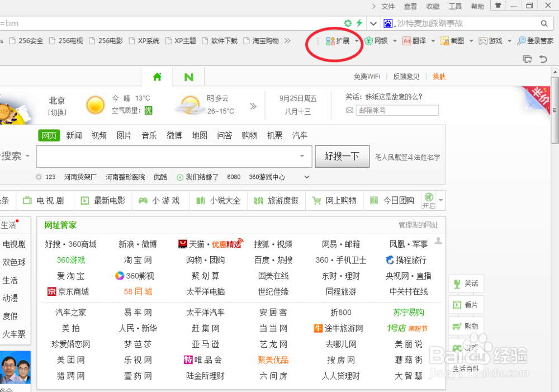Select the 视频 search category
Screen dimensions: 559x392
[x=99, y=135]
